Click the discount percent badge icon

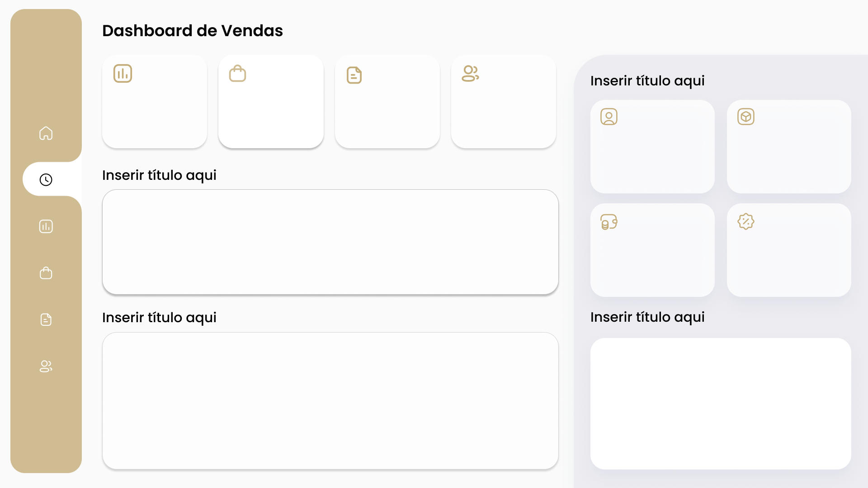click(746, 221)
